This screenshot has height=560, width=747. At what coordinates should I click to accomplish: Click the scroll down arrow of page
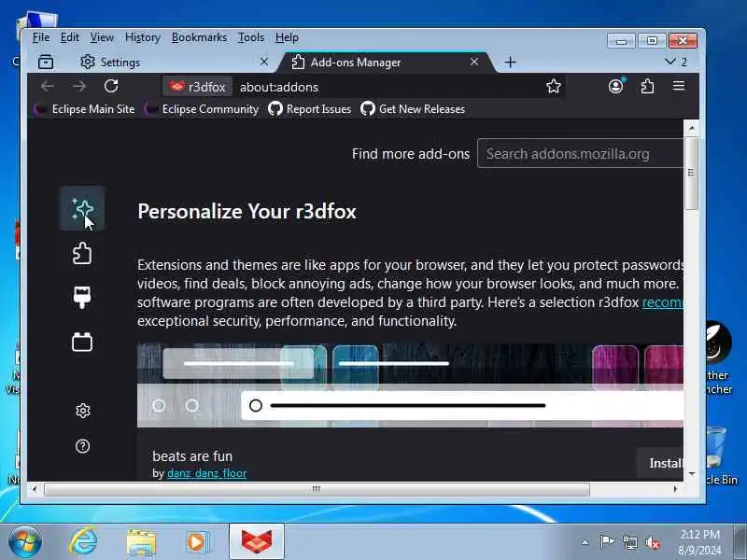(691, 474)
